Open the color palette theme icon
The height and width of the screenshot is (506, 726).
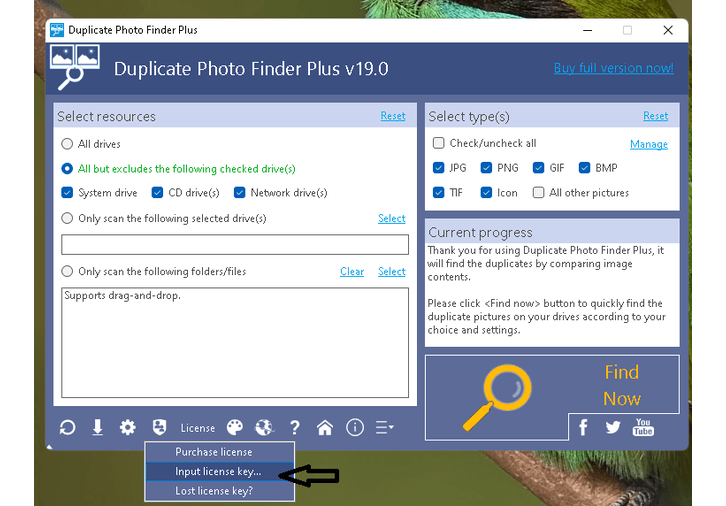[x=235, y=427]
